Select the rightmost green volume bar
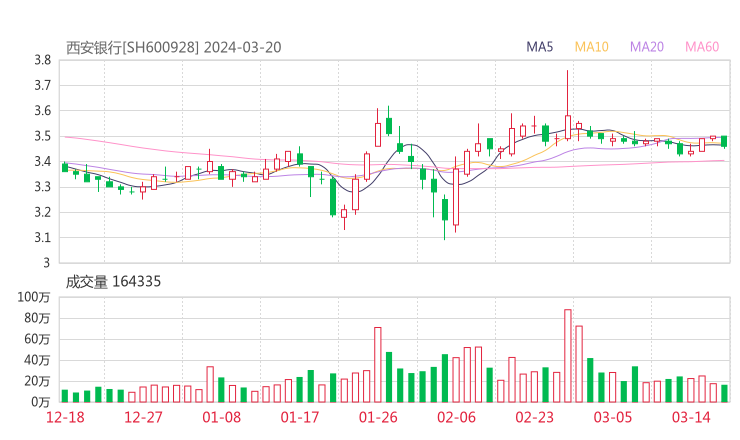Viewport: 740px width, 440px height. (724, 394)
